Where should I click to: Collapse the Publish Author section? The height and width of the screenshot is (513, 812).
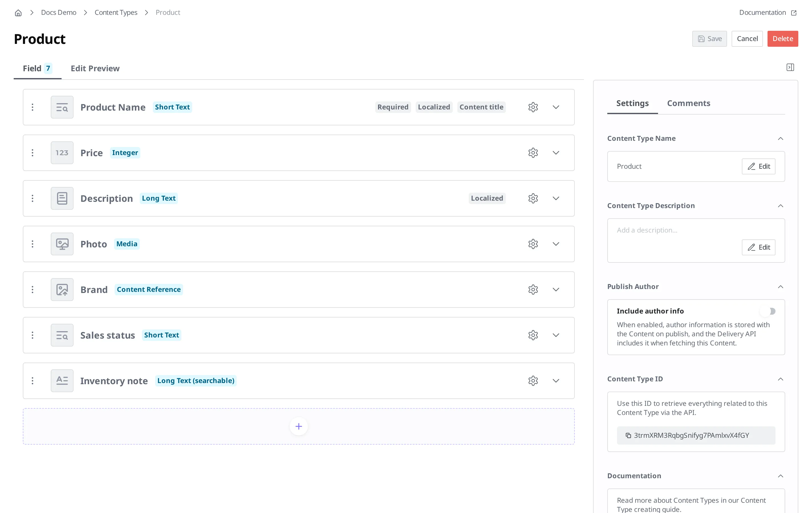[781, 287]
